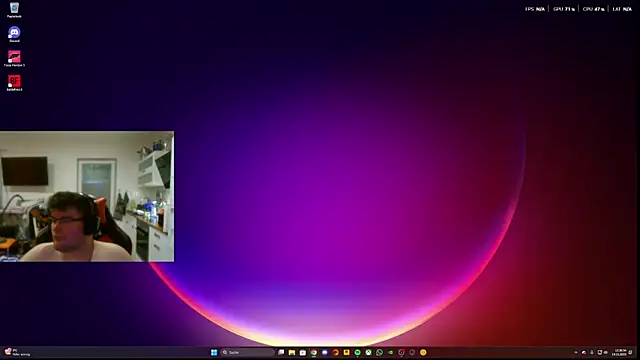Image resolution: width=640 pixels, height=360 pixels.
Task: Open Task View from the taskbar
Action: 281,352
